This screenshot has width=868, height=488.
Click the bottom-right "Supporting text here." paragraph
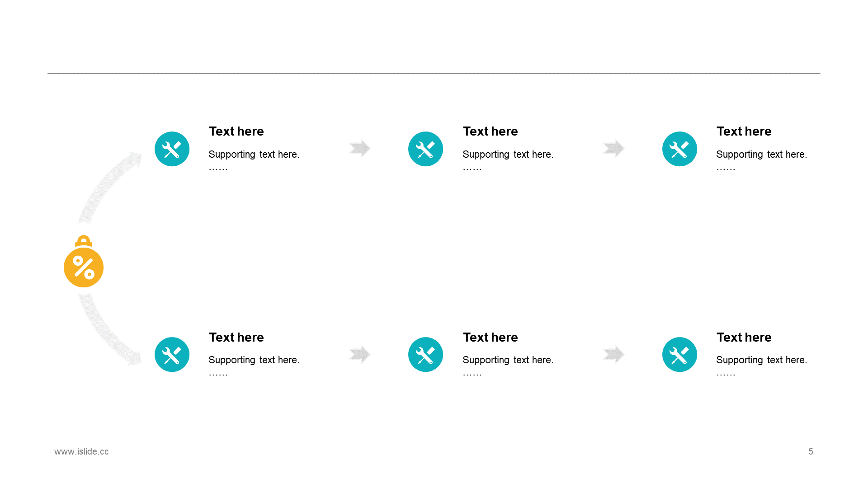(x=761, y=360)
